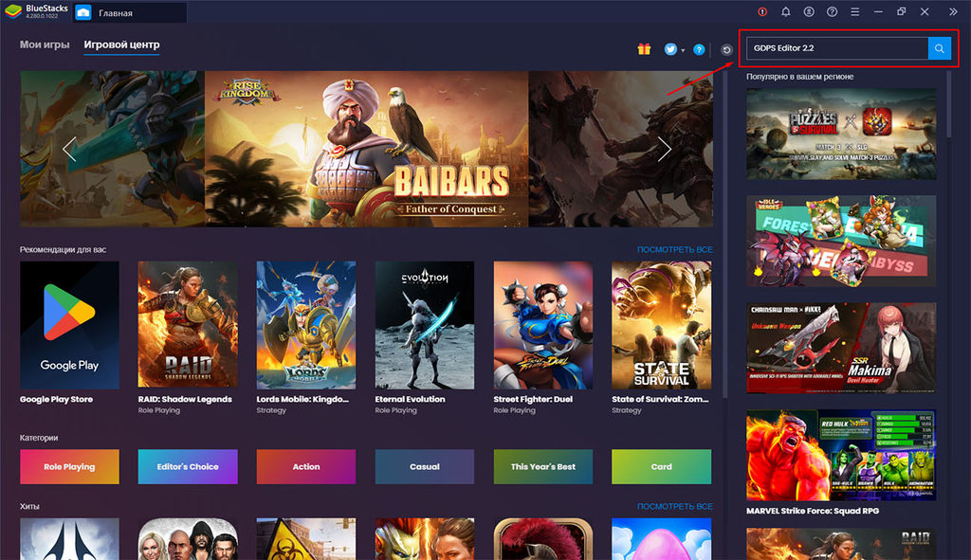Go to next banner slide
The image size is (971, 560).
pyautogui.click(x=664, y=149)
